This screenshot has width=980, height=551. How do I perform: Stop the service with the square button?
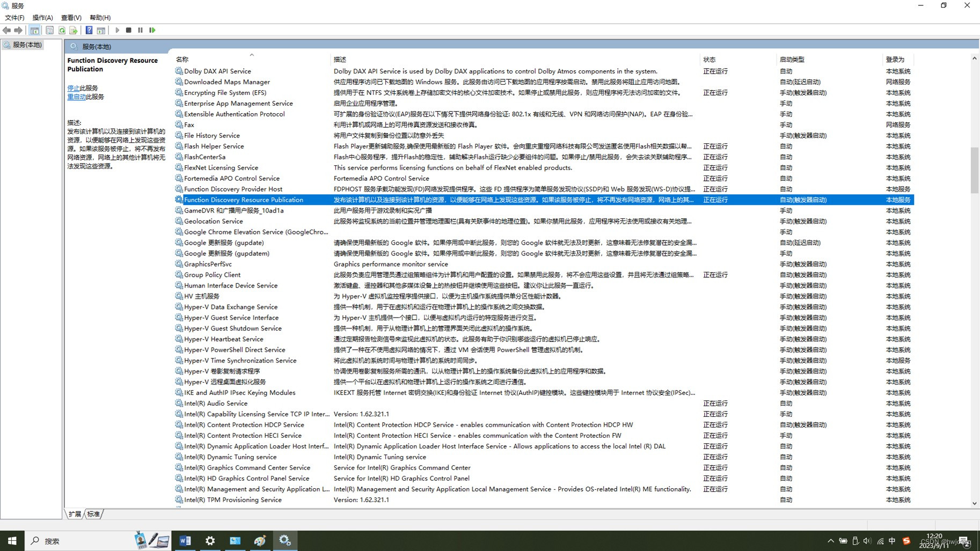point(129,30)
